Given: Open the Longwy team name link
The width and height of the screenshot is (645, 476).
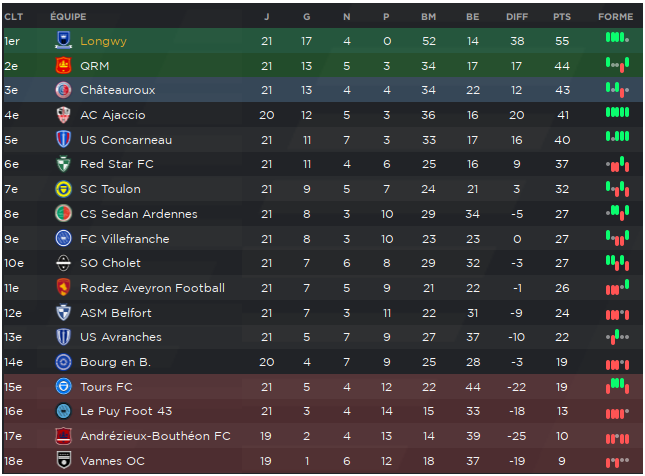Looking at the screenshot, I should pos(103,41).
